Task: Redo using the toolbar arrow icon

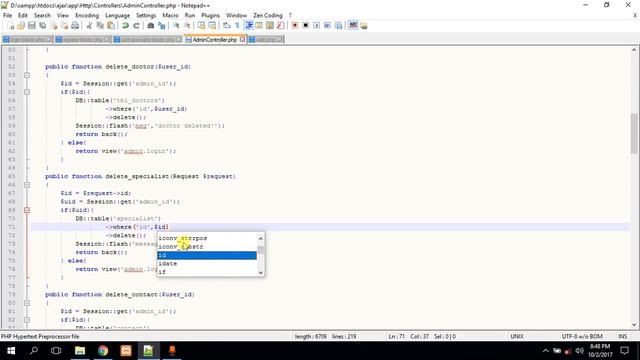Action: point(136,26)
